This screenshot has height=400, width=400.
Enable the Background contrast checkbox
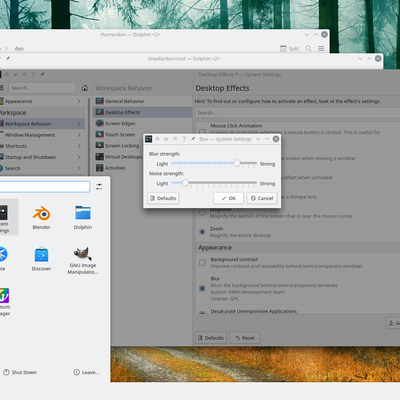pos(202,263)
